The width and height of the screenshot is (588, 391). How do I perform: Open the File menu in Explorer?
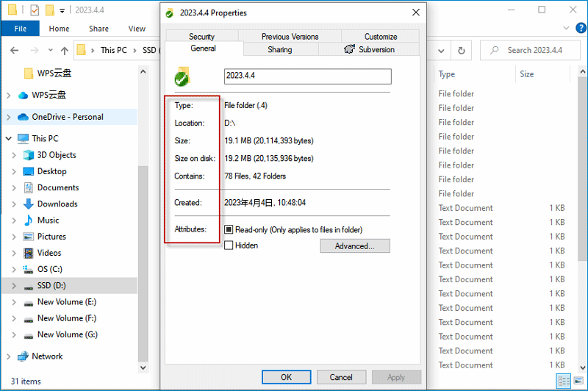coord(21,29)
